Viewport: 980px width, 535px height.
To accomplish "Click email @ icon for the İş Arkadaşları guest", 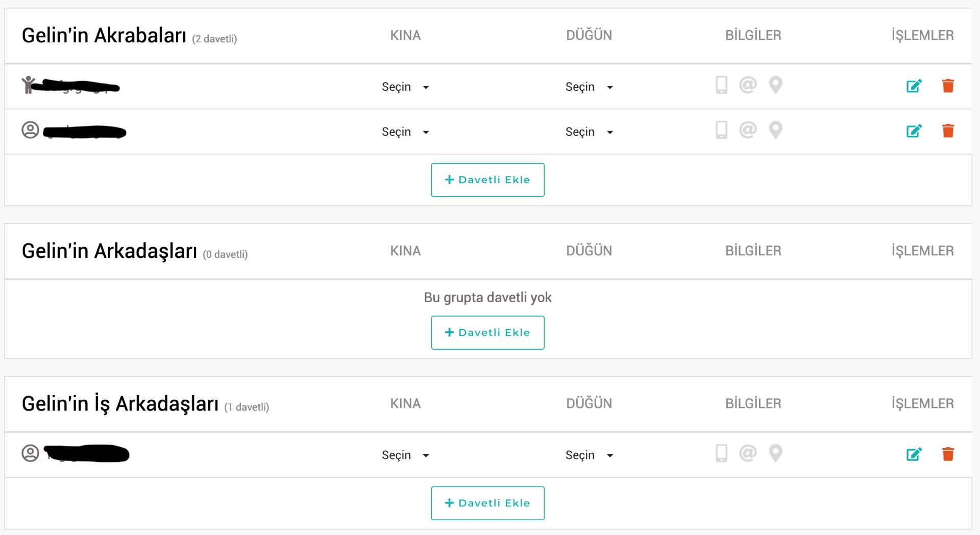I will [x=748, y=453].
